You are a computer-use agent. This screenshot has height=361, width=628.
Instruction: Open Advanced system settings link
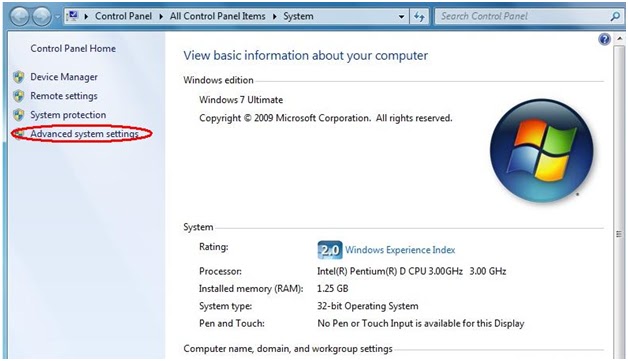click(x=85, y=134)
